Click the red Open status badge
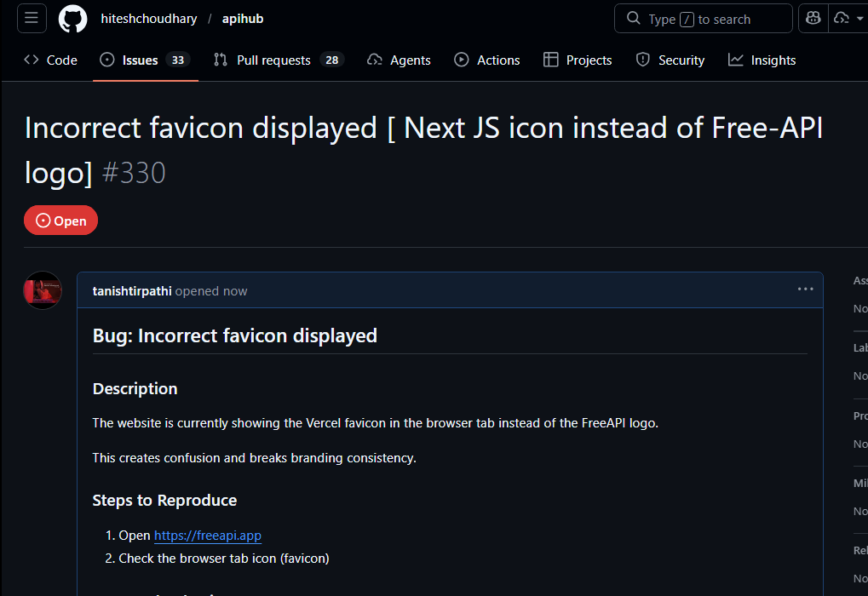The image size is (868, 596). point(60,221)
